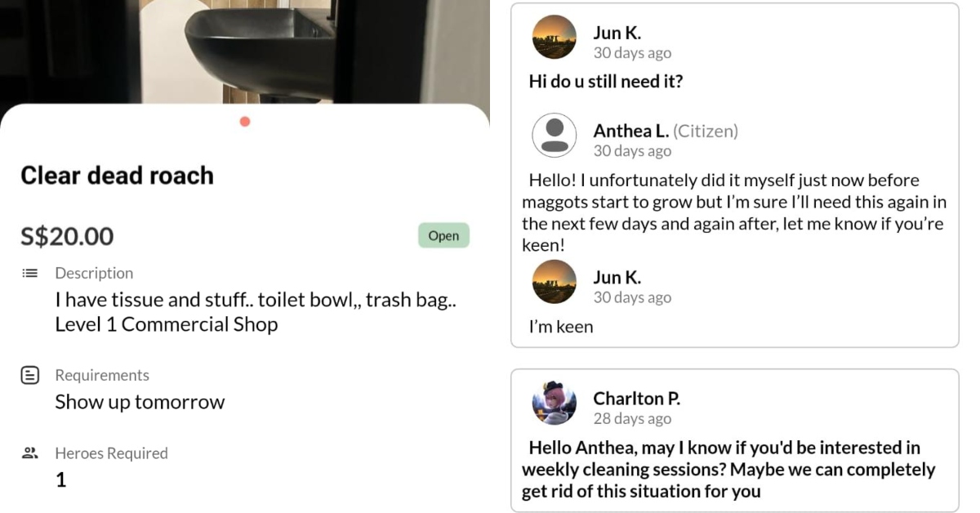Click the Charlton P. commenter name
Image resolution: width=980 pixels, height=513 pixels.
coord(636,399)
